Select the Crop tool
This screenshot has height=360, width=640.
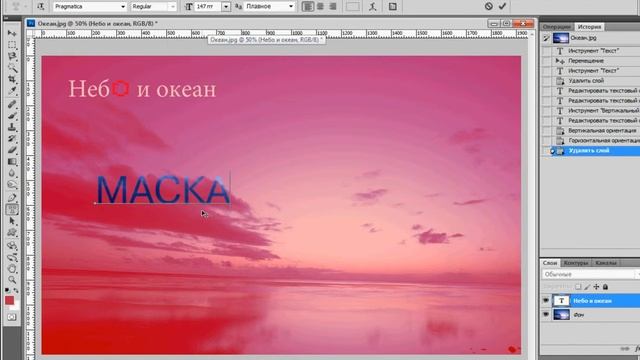pos(12,79)
